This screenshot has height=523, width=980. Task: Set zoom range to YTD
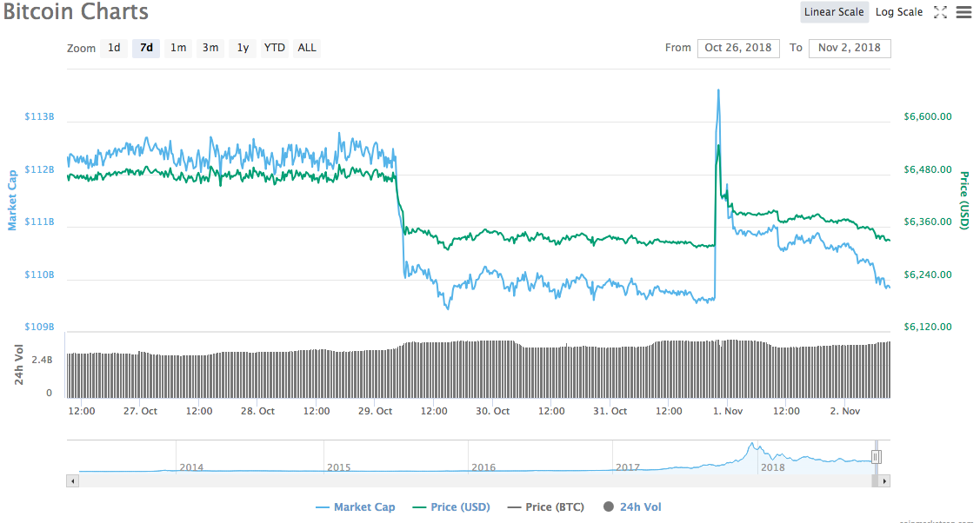tap(275, 48)
